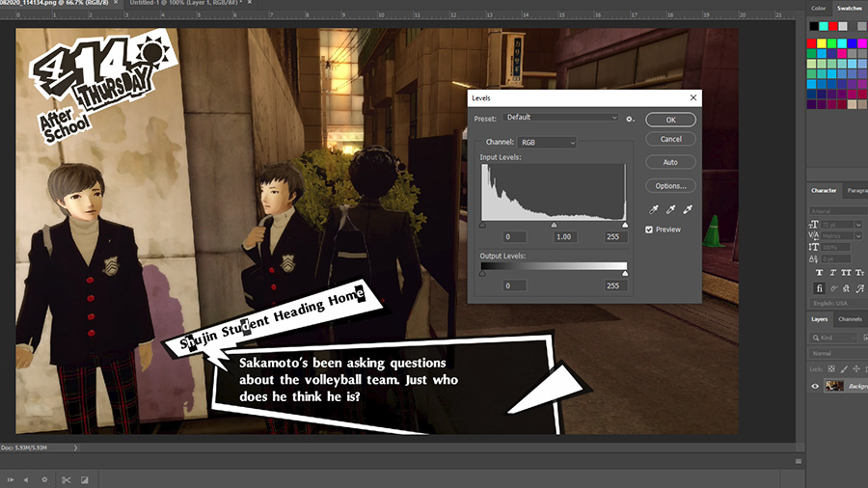Click the input highlight value field 255

coord(615,237)
